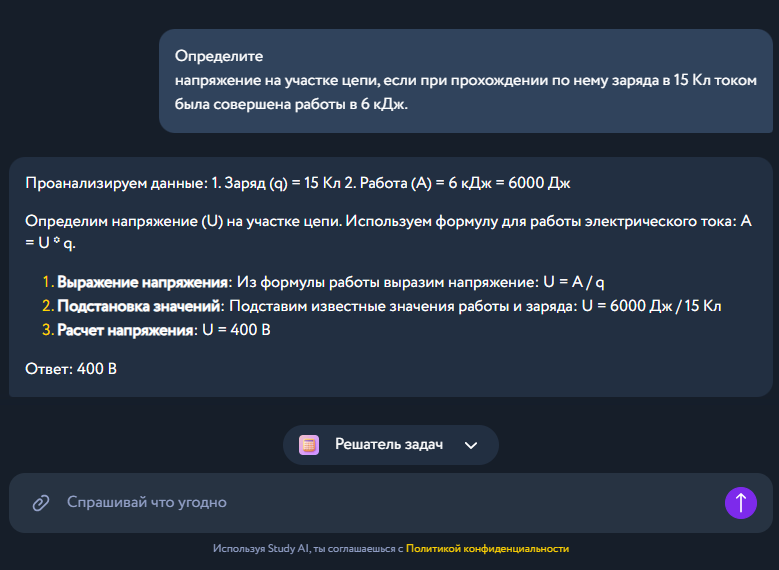
Task: Click the "Ответ: 400 В" answer line
Action: pos(71,370)
